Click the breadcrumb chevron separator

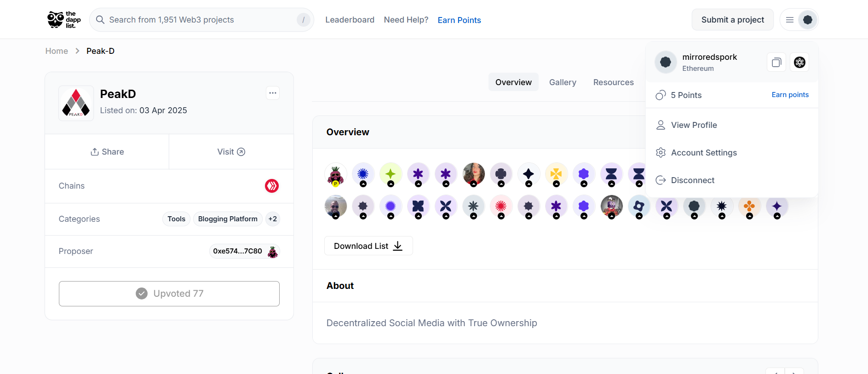(x=77, y=51)
